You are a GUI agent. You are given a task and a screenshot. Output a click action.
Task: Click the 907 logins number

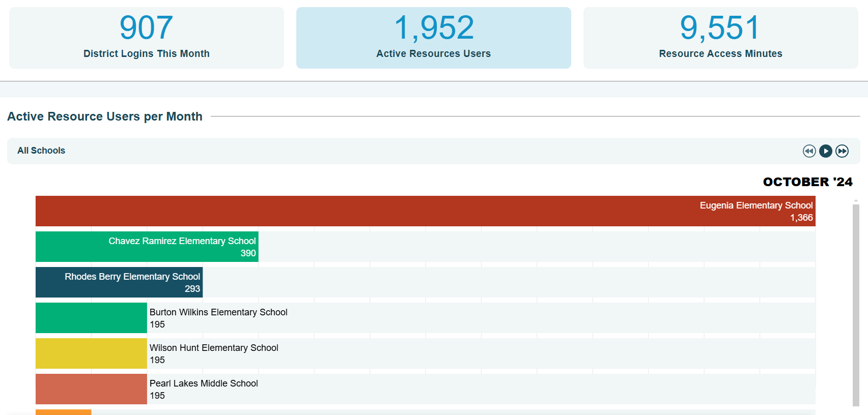pos(146,27)
